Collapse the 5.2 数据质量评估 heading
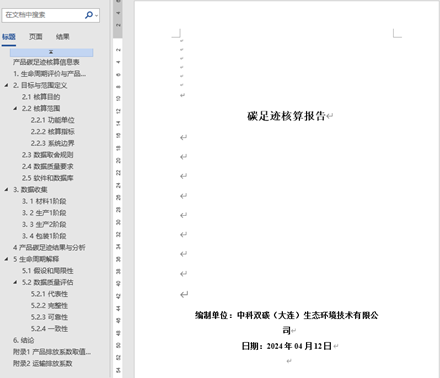Screen dimensions: 440x378 pyautogui.click(x=15, y=282)
